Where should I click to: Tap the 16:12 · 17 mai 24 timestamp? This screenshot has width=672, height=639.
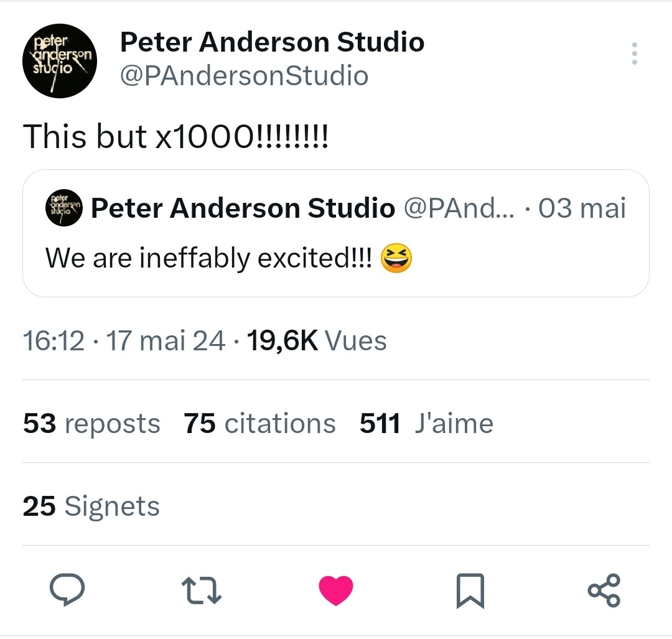124,340
